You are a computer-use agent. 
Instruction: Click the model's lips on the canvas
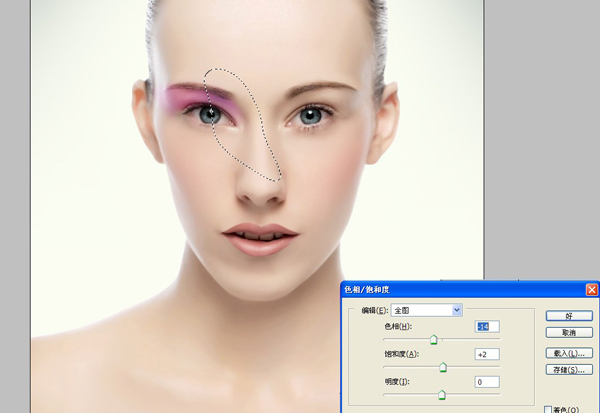[260, 239]
